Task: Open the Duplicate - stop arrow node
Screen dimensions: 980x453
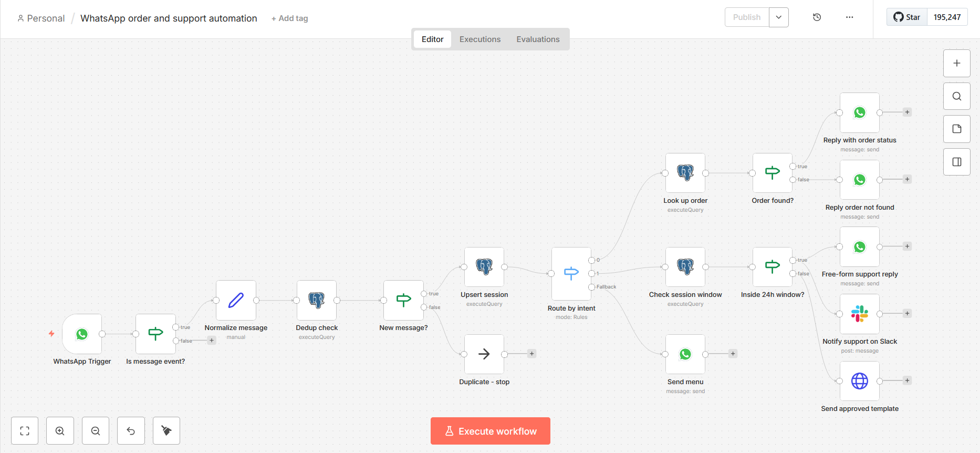Action: click(484, 355)
